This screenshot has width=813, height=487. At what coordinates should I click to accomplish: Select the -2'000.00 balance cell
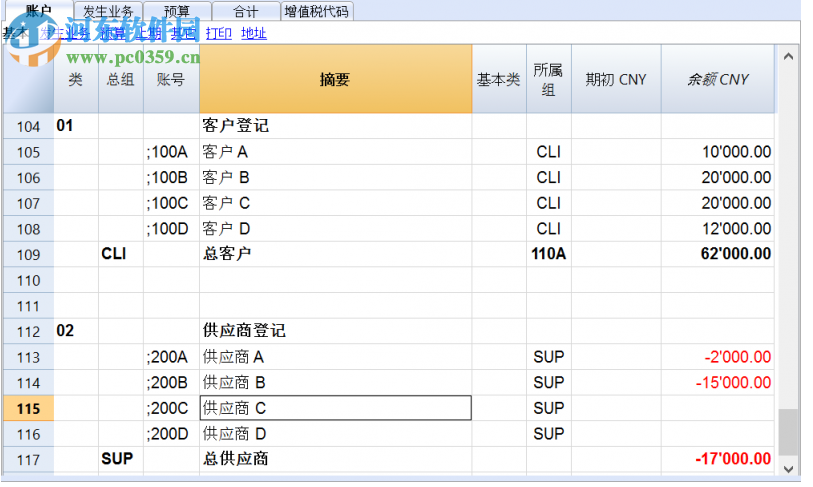pos(718,357)
